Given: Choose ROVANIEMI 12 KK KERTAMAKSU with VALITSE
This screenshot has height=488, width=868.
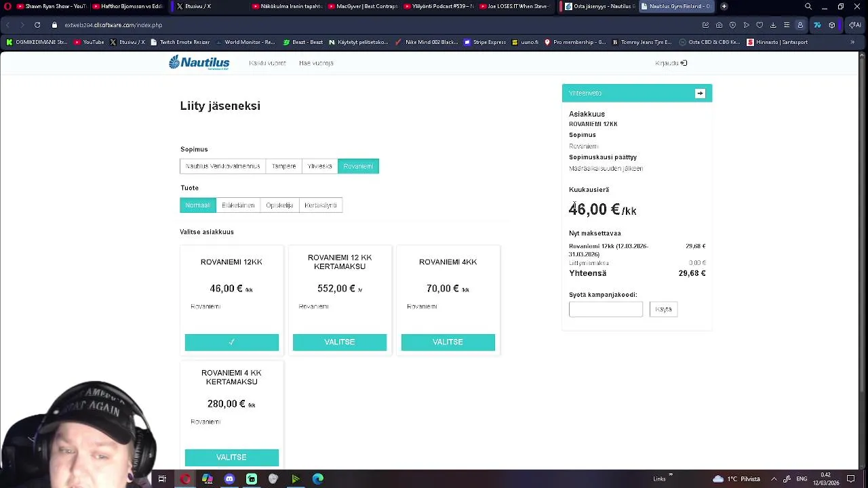Looking at the screenshot, I should 340,342.
